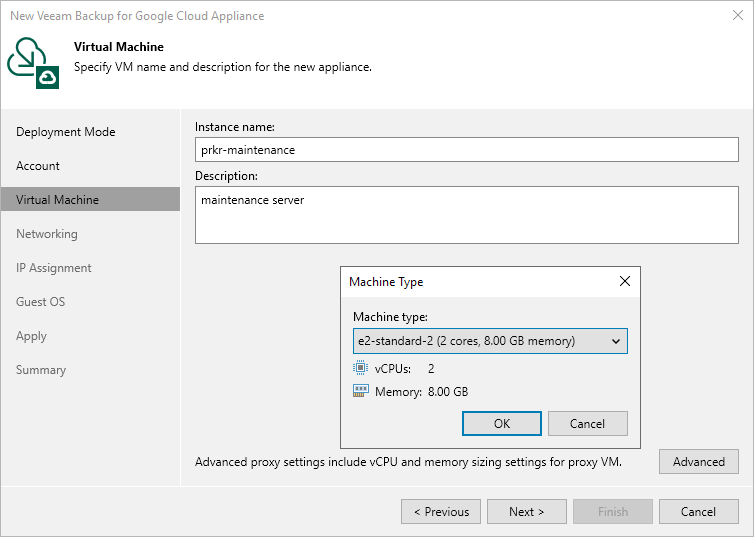Select the Networking wizard step

(47, 234)
